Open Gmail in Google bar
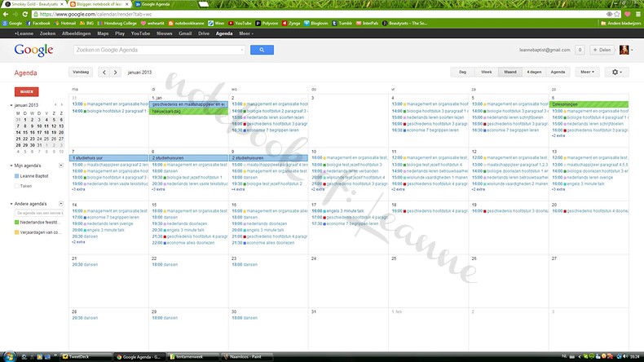Image resolution: width=644 pixels, height=362 pixels. (185, 33)
